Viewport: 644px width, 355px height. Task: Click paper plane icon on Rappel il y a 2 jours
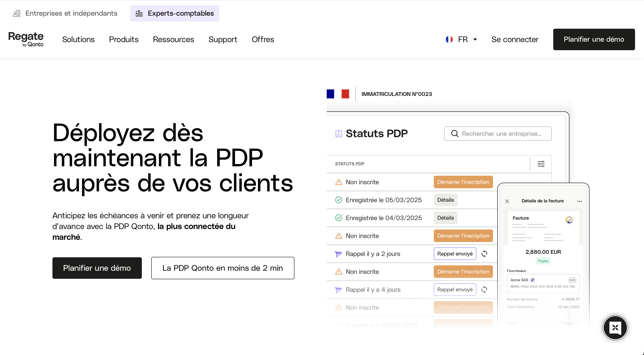click(x=338, y=254)
